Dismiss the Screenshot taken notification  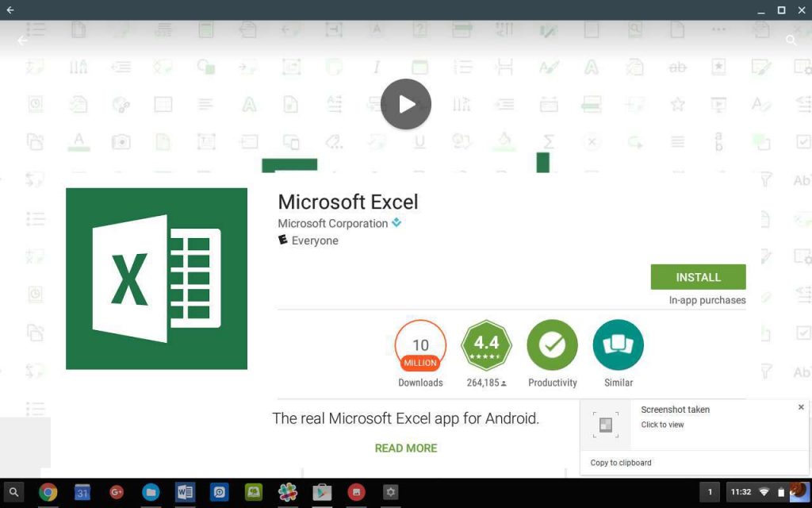click(801, 407)
